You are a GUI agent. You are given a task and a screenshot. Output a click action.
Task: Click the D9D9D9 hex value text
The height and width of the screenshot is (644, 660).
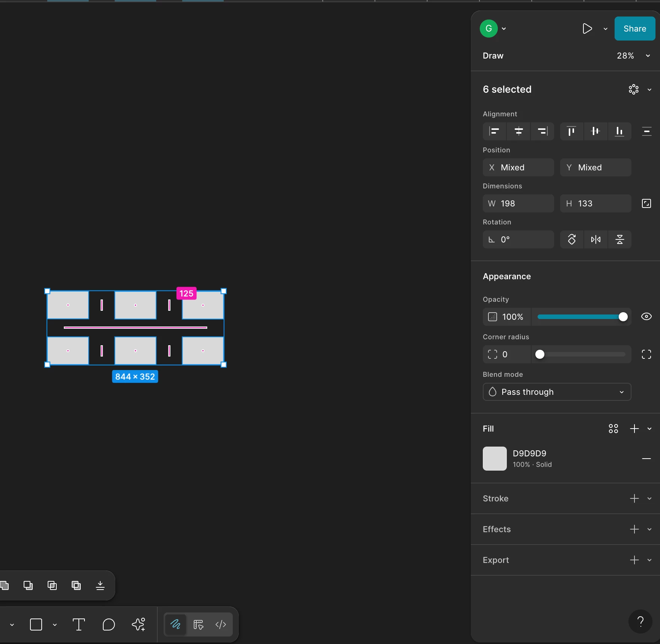(x=529, y=453)
